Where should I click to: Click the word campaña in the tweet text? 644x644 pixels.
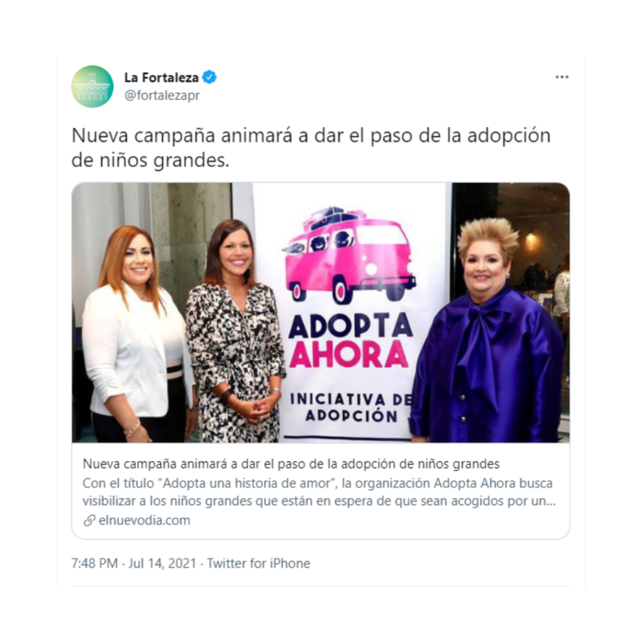175,136
